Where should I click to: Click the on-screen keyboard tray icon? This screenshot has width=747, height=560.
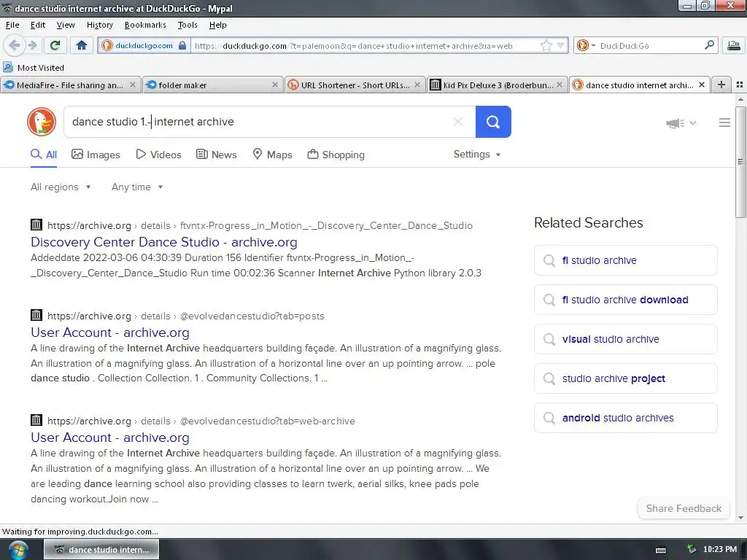coord(661,550)
